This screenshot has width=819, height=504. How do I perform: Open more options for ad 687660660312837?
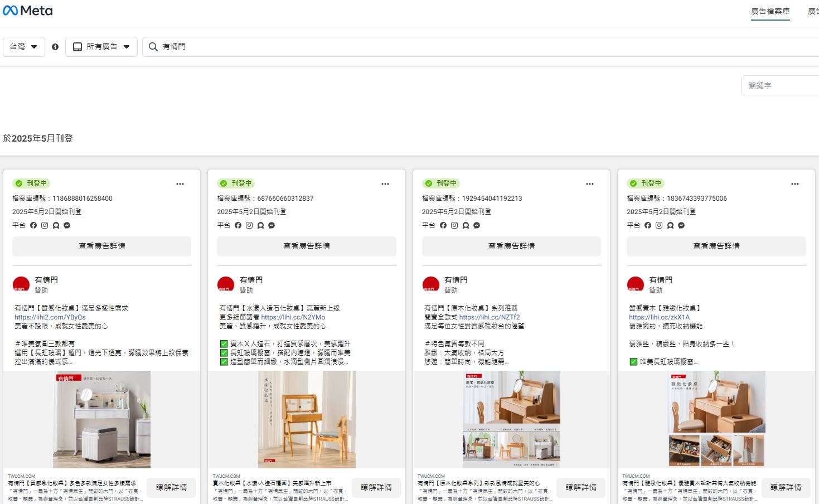[385, 184]
